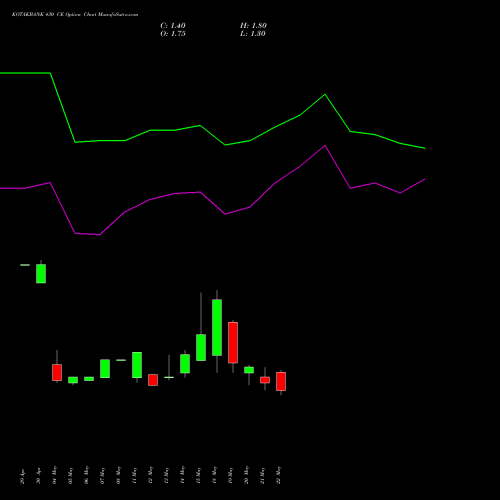
Task: Click the '08 May' date label
Action: click(118, 475)
